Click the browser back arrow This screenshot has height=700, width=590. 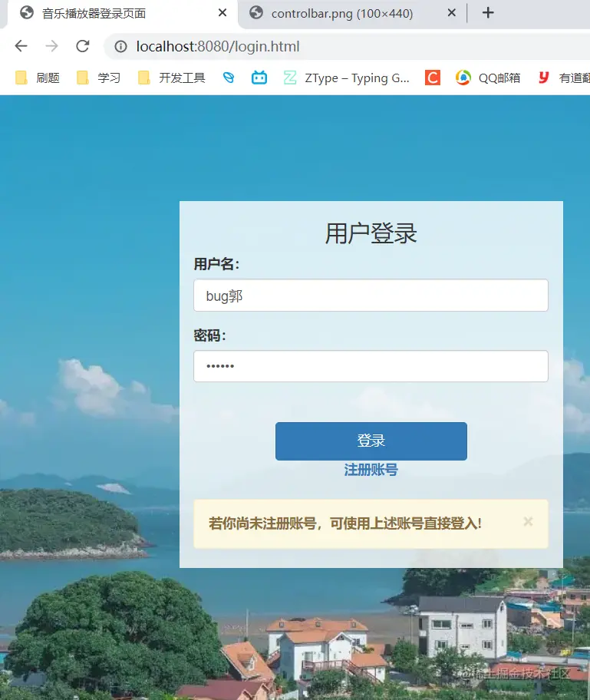coord(21,46)
